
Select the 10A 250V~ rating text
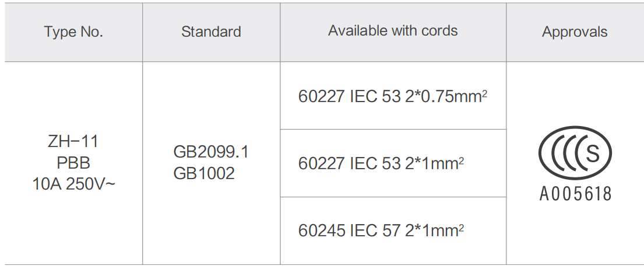73,184
